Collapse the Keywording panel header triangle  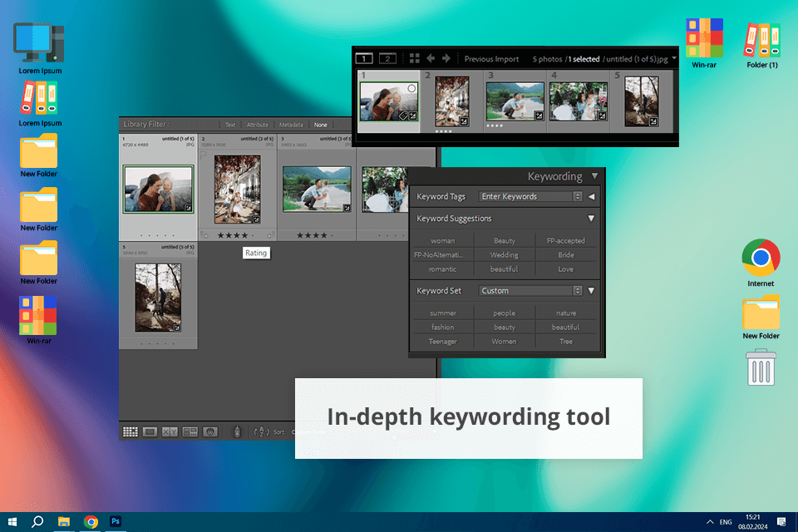click(594, 176)
